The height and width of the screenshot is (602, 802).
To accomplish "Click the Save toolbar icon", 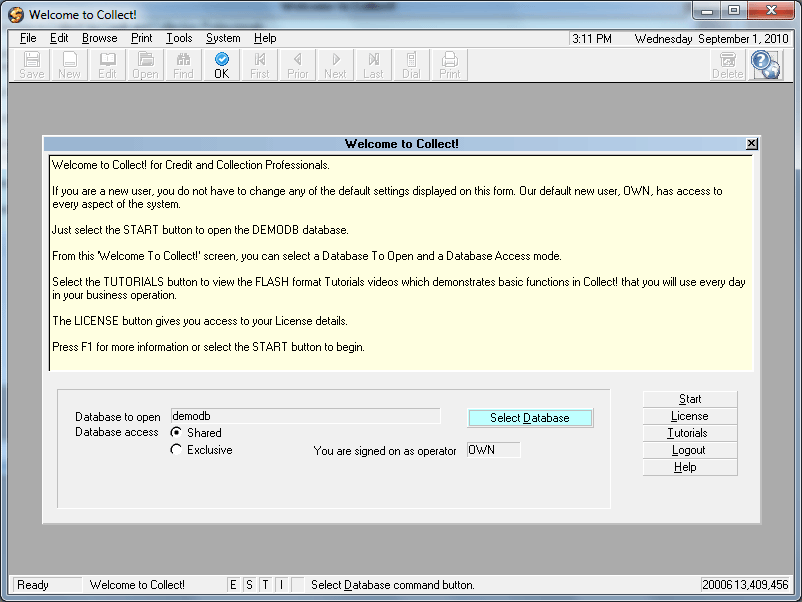I will point(32,65).
